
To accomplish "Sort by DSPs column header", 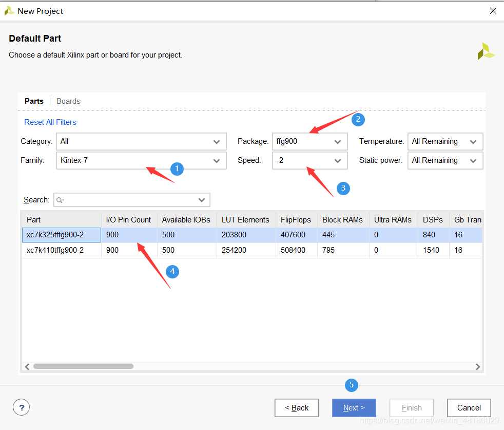I will click(x=433, y=220).
